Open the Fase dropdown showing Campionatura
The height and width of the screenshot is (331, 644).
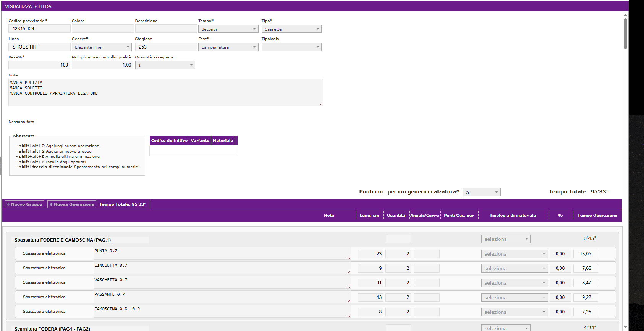pyautogui.click(x=228, y=47)
